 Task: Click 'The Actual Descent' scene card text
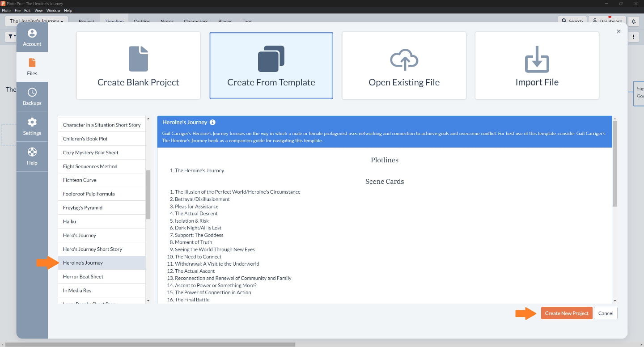click(x=196, y=213)
